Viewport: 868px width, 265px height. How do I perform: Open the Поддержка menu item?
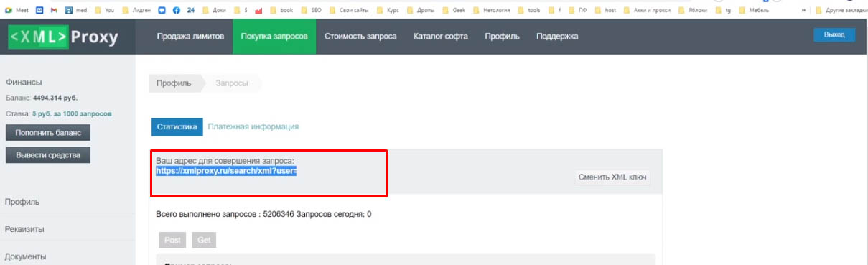coord(557,37)
